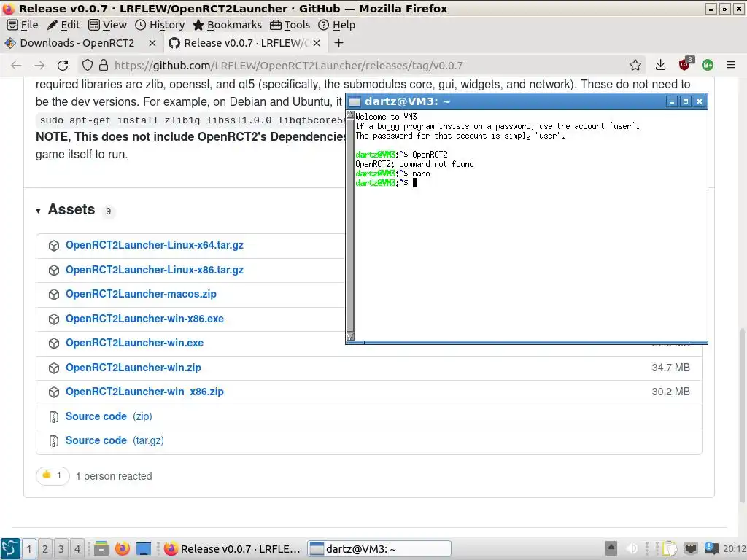Open the Bookmarks menu

coord(227,25)
